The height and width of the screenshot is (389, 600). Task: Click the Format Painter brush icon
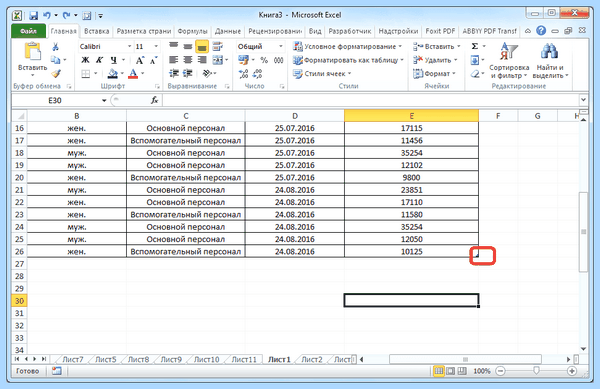[x=56, y=73]
